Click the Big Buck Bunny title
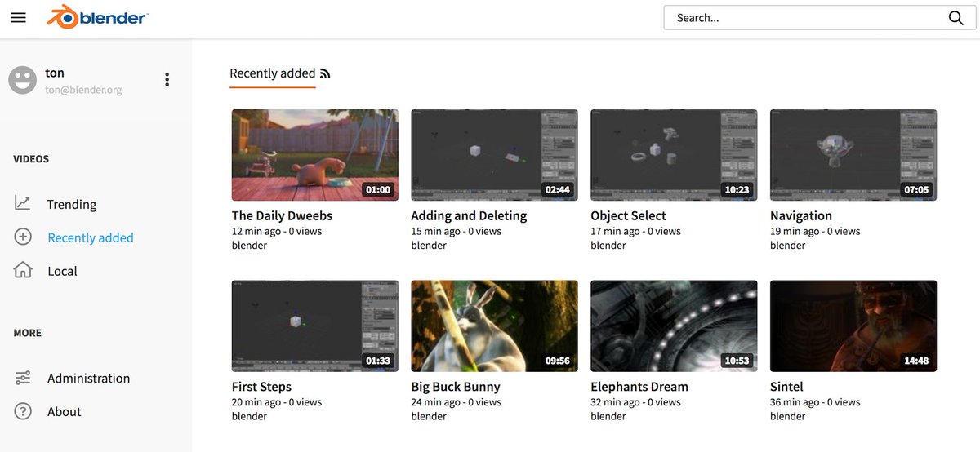980x452 pixels. point(456,387)
